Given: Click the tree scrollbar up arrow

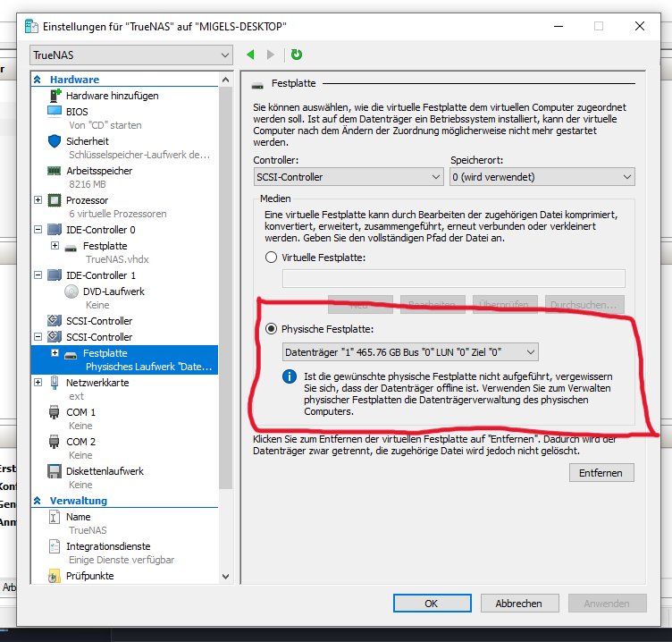Looking at the screenshot, I should tap(226, 80).
